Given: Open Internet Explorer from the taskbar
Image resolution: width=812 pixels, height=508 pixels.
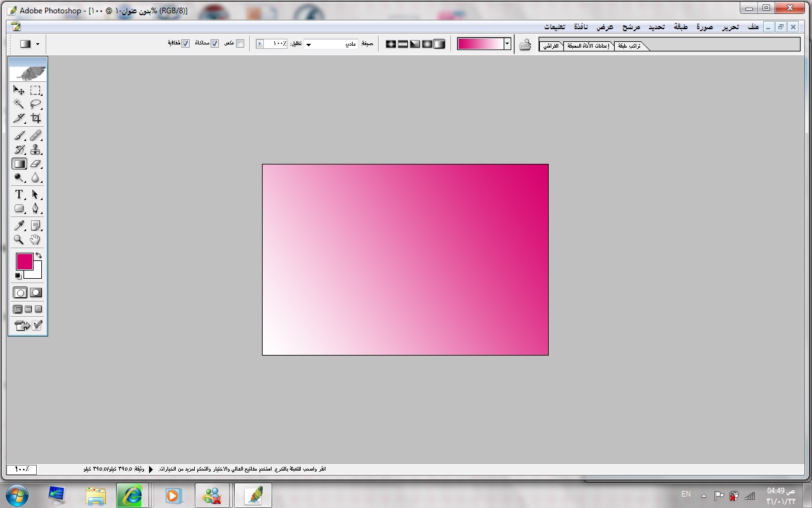Looking at the screenshot, I should tap(132, 495).
